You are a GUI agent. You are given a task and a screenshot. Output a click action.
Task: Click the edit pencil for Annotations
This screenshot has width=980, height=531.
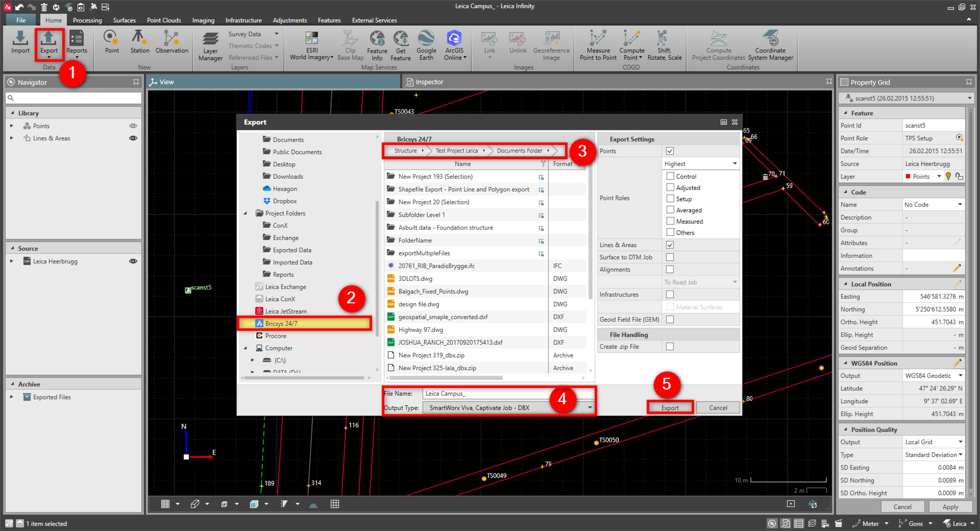(x=957, y=268)
